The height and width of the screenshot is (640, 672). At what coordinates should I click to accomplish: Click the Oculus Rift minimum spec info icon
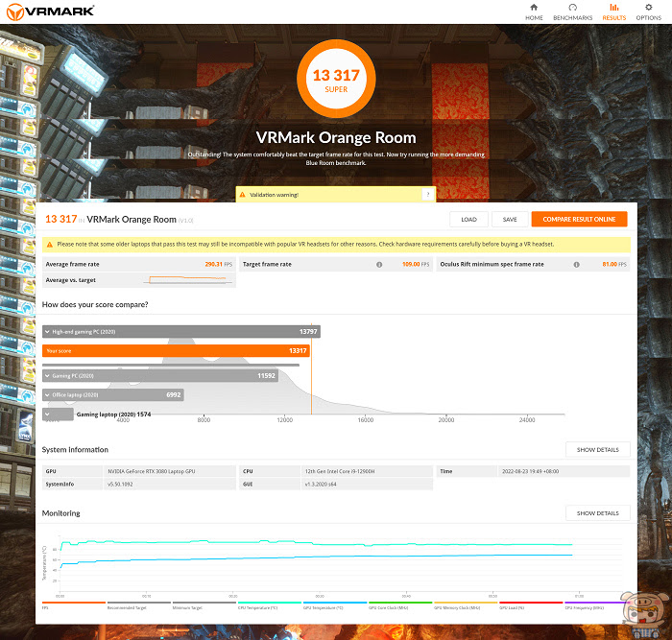coord(576,265)
